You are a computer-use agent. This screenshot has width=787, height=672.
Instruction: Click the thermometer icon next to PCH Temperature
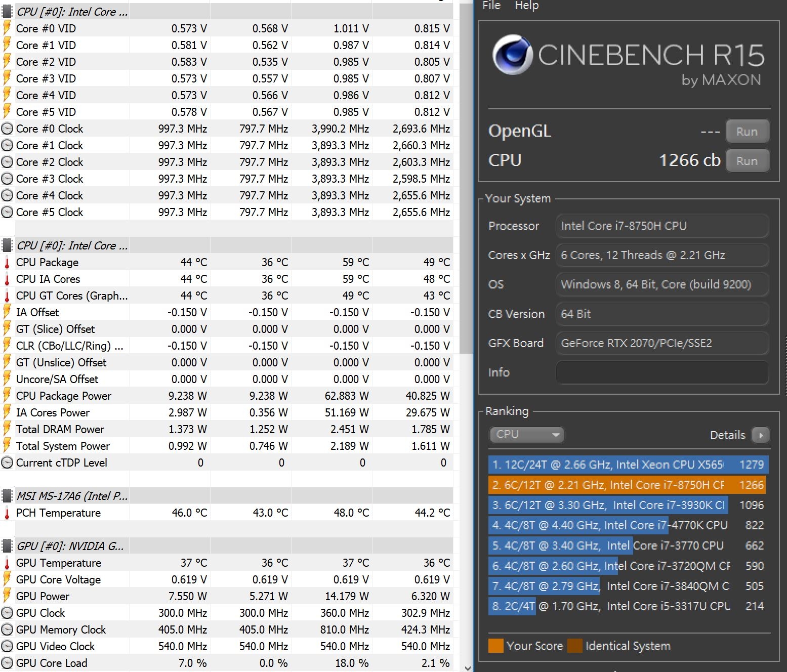pos(7,513)
